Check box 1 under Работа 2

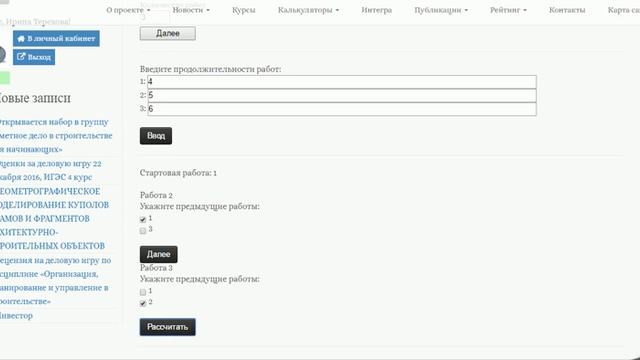[x=143, y=220]
